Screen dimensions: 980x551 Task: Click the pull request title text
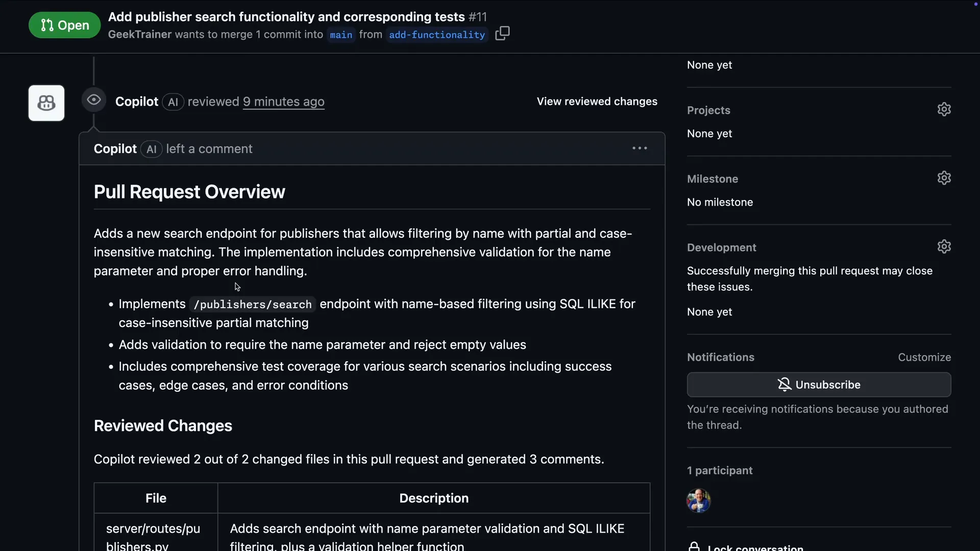(286, 17)
